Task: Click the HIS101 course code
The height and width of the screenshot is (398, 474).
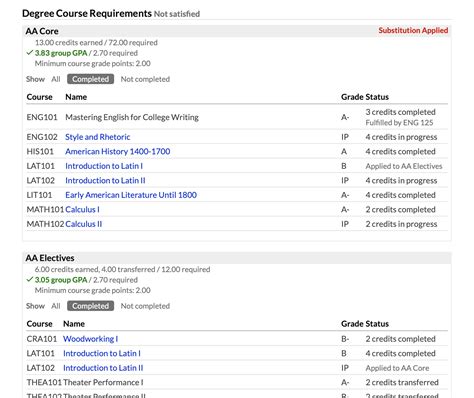Action: 40,152
